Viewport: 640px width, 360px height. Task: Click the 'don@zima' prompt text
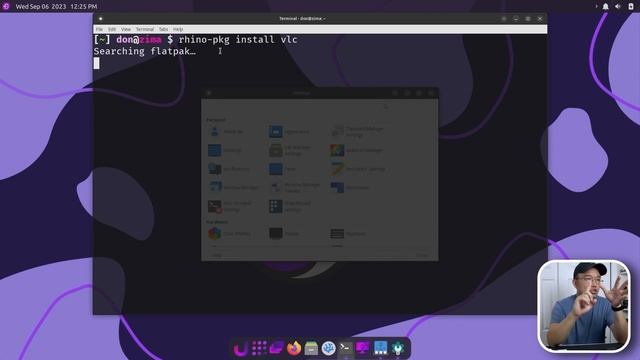click(139, 40)
